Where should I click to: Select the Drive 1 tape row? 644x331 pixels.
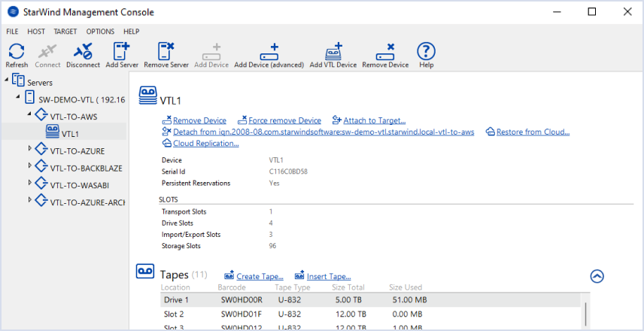coord(370,300)
